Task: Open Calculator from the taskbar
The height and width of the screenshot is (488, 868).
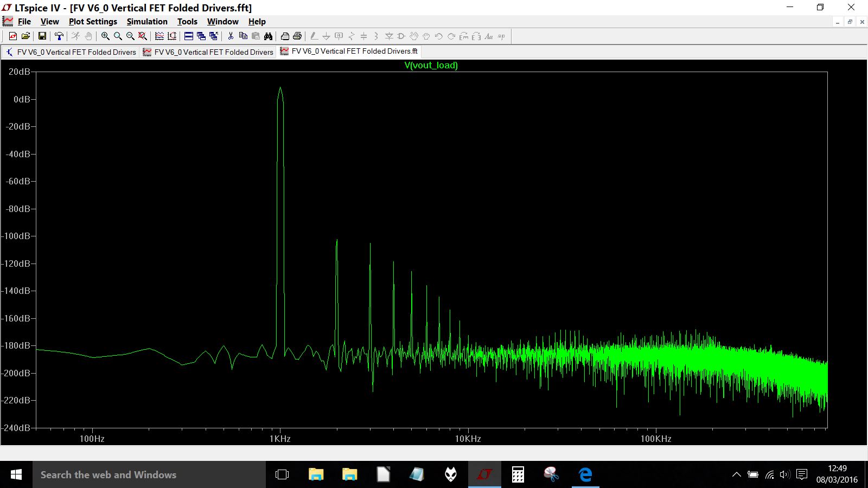Action: pyautogui.click(x=518, y=474)
